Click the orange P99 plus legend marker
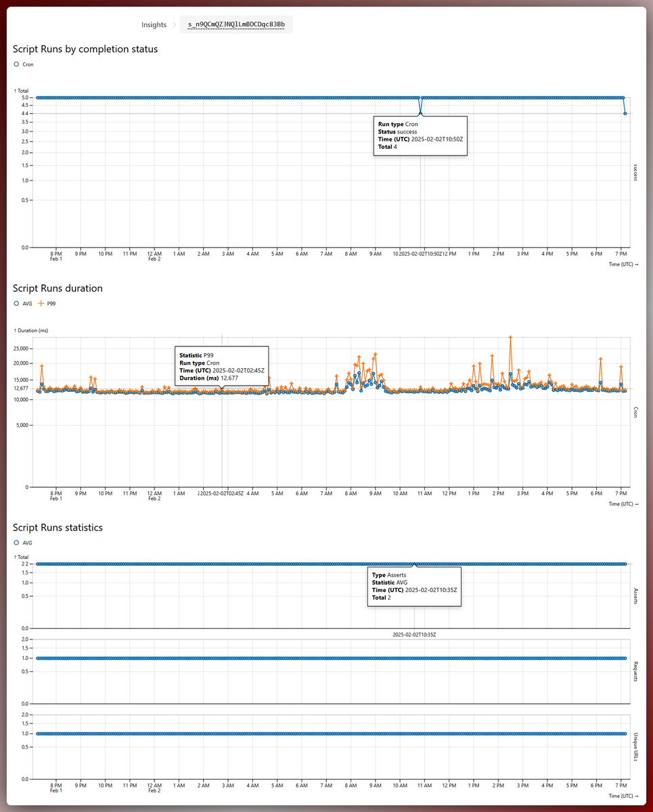Viewport: 653px width, 812px height. (41, 304)
